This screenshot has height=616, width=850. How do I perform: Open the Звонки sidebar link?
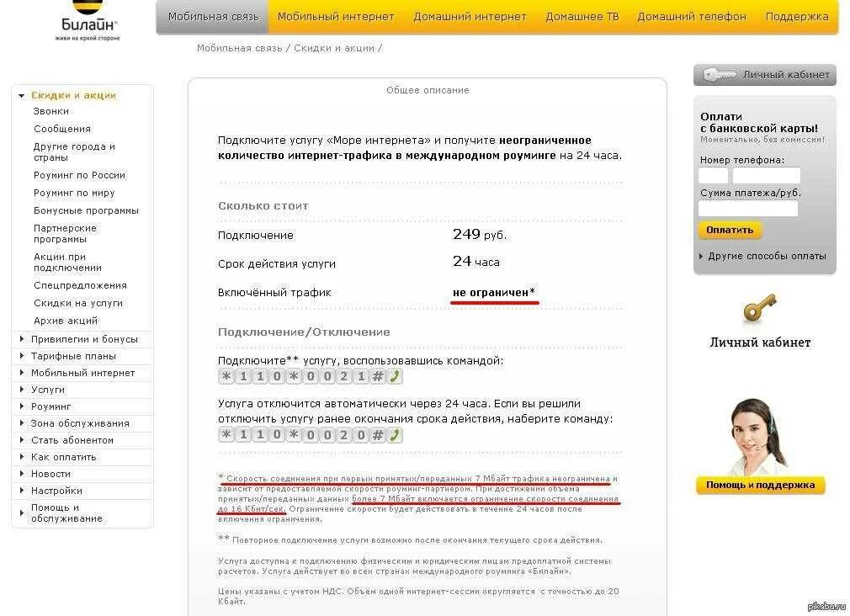tap(51, 111)
